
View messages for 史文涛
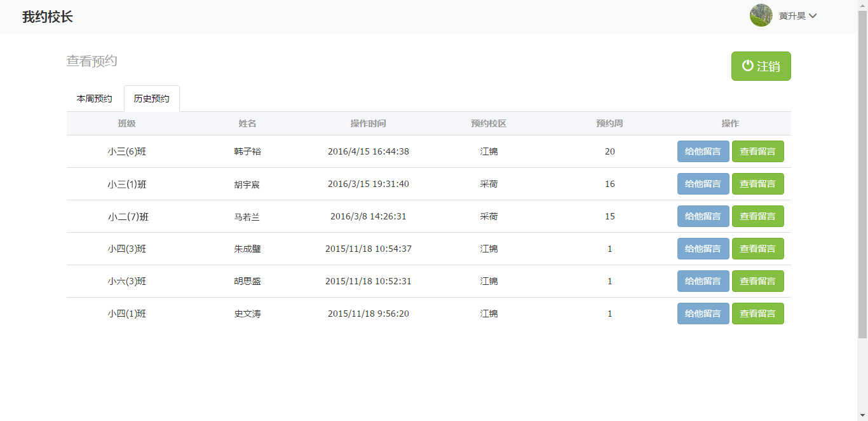pos(757,314)
